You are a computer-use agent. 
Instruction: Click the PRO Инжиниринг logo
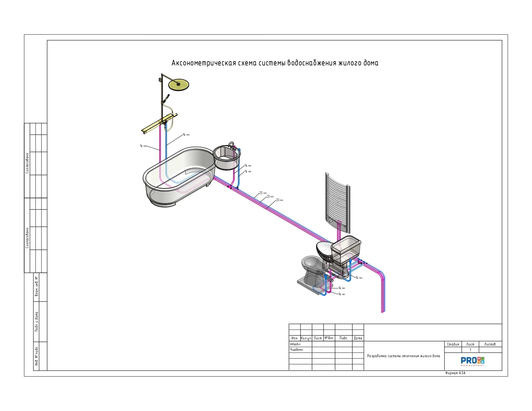473,361
